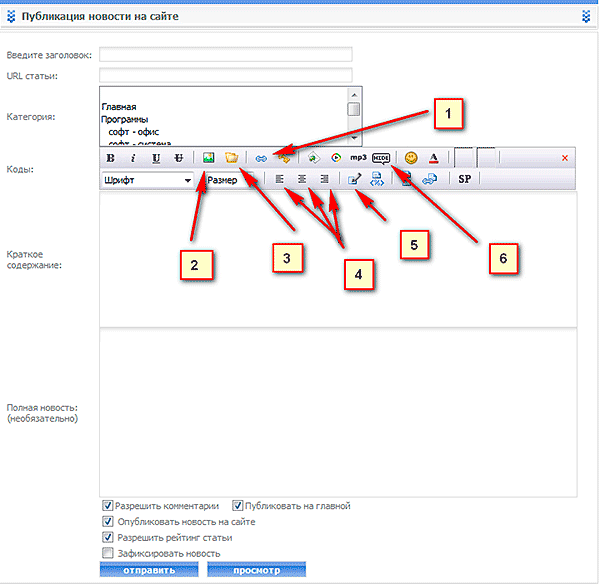Toggle bold formatting in the editor toolbar

pos(111,158)
